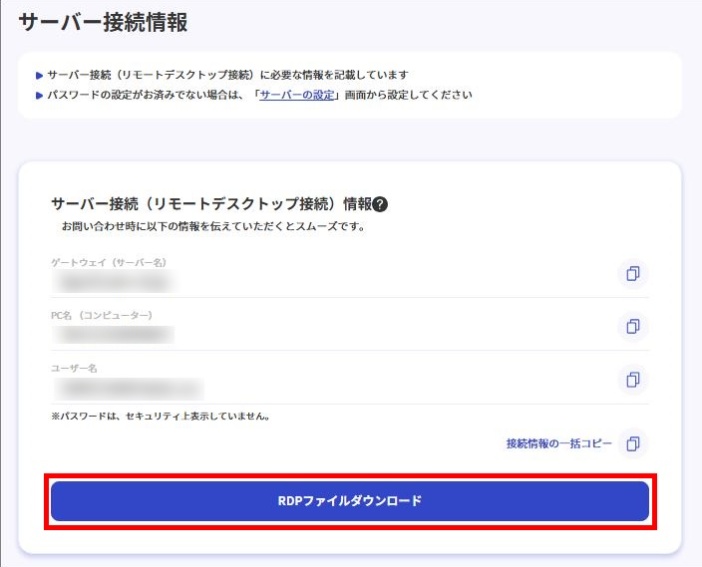
Task: Click the サーバー接続情報 page title
Action: tap(103, 22)
